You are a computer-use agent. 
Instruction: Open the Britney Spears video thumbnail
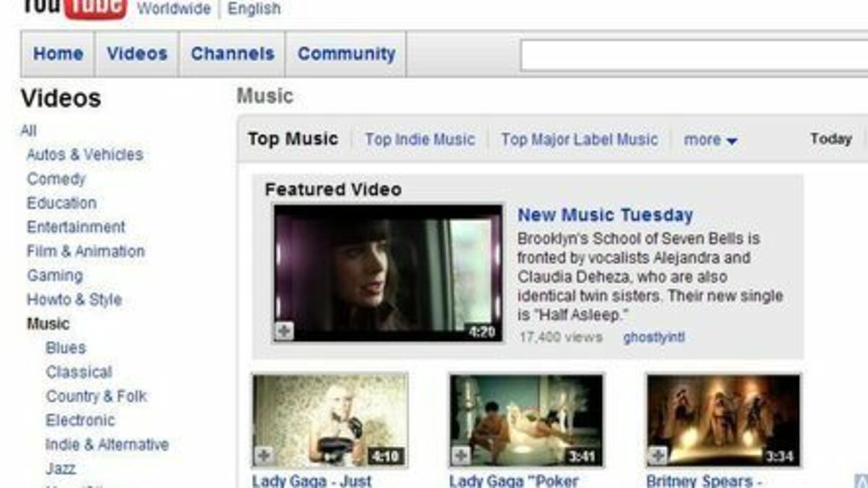[x=723, y=420]
